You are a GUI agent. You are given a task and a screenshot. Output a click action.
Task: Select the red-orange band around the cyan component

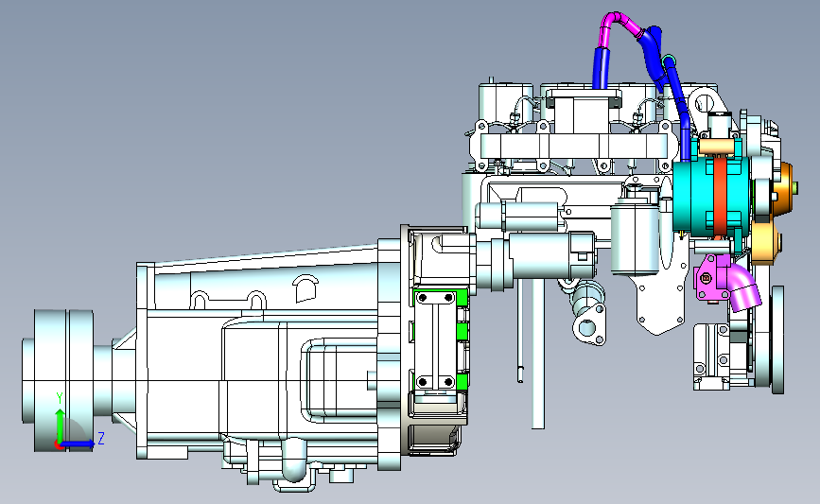pyautogui.click(x=720, y=195)
